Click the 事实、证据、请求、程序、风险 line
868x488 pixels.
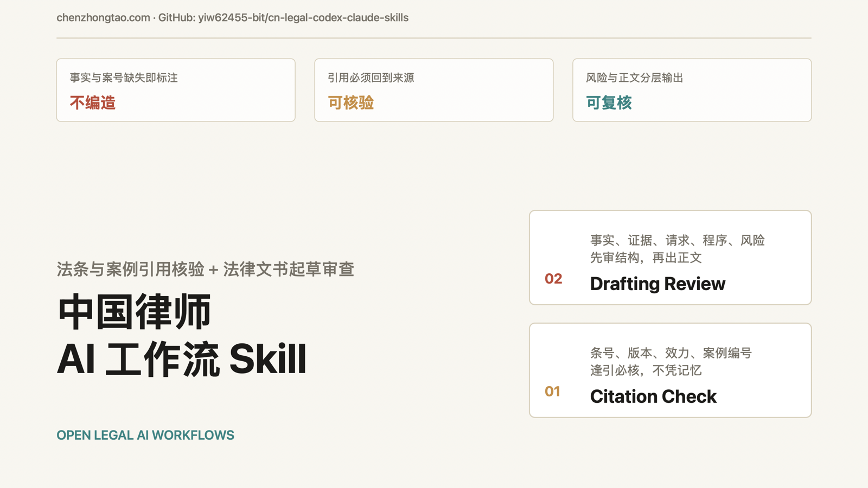(x=678, y=240)
